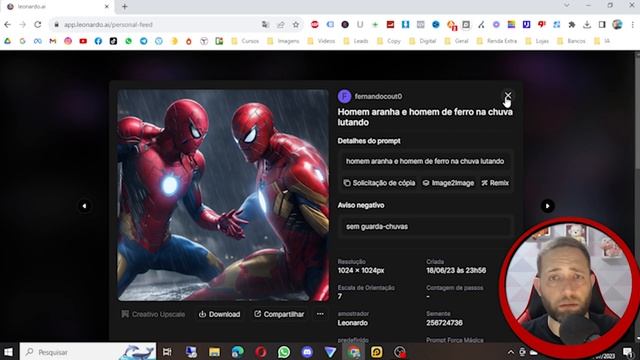
Task: Open the Telegram bookmark icon
Action: pyautogui.click(x=144, y=41)
